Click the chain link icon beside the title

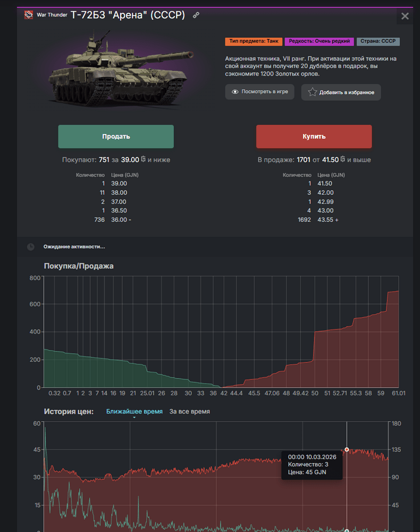[x=196, y=15]
